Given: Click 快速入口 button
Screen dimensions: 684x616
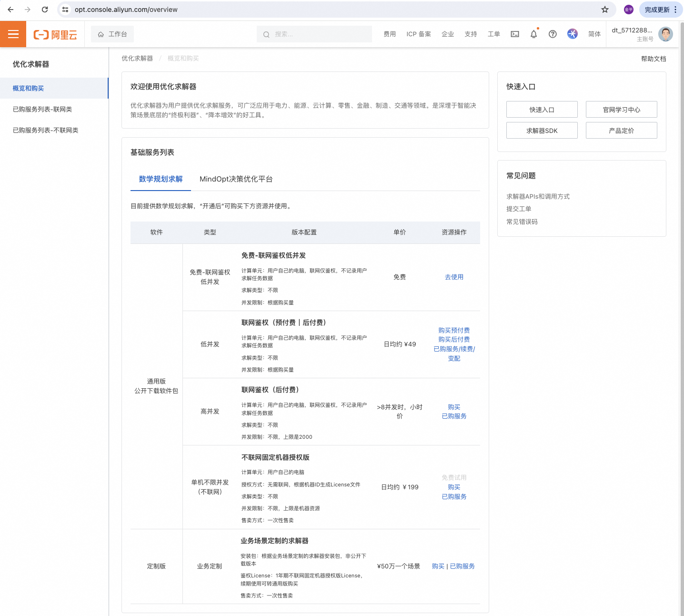Looking at the screenshot, I should (x=542, y=110).
